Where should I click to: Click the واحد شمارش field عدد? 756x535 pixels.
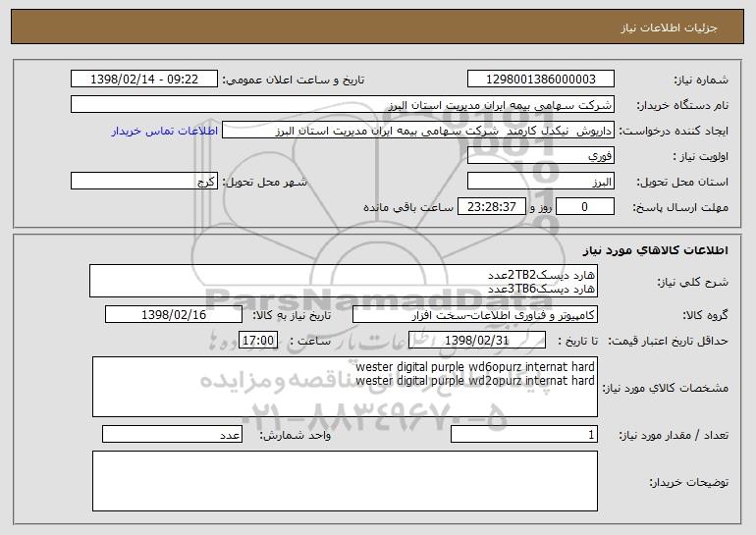pyautogui.click(x=172, y=434)
